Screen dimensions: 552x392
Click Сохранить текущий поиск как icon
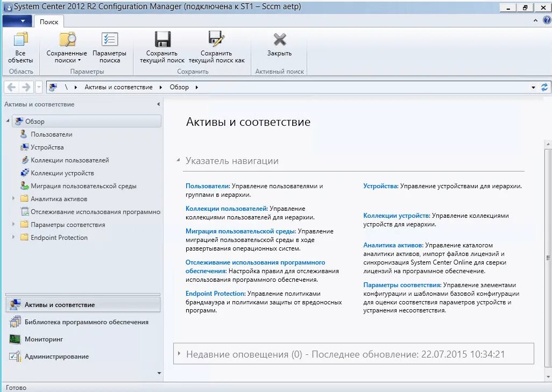tap(216, 39)
